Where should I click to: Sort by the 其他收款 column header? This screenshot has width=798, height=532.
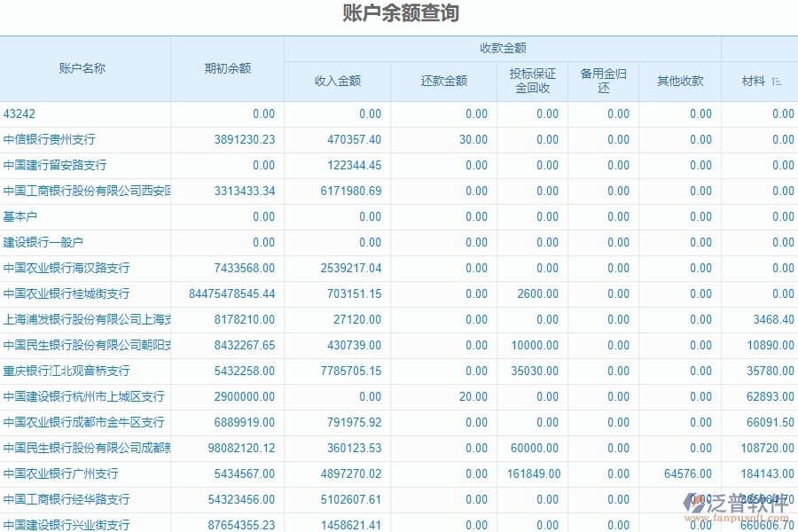click(x=679, y=80)
